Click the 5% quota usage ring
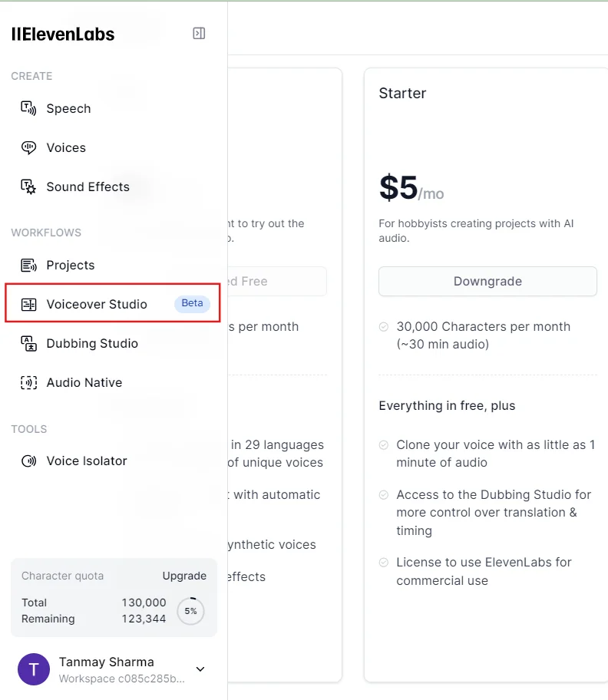Screen dimensions: 608x700 (190, 611)
